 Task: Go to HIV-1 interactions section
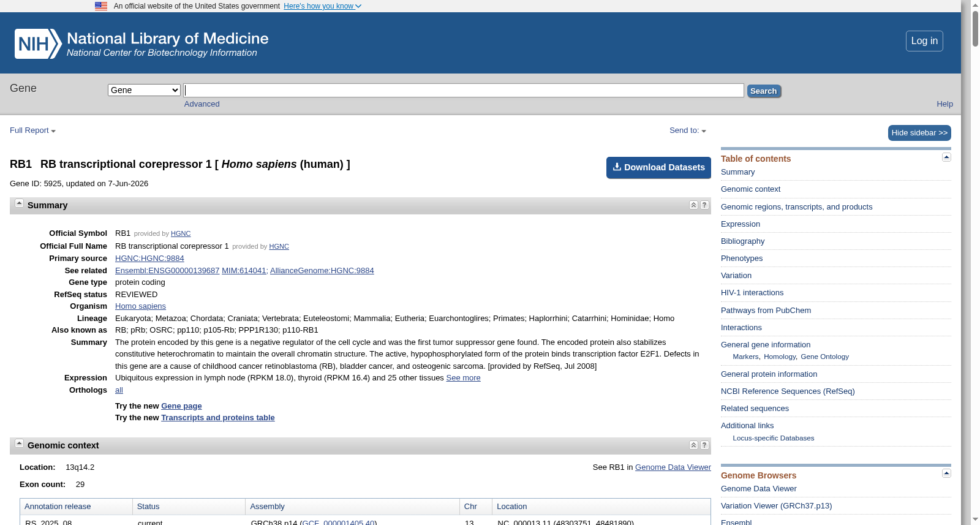(x=752, y=293)
